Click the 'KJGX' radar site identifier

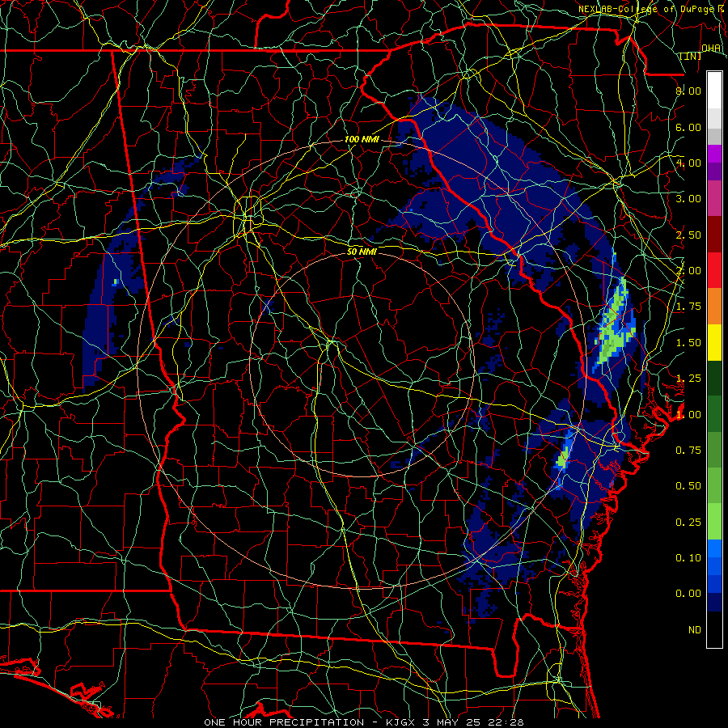[401, 722]
